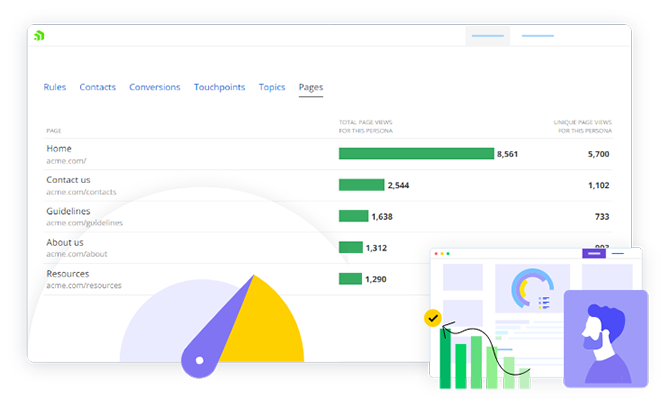
Task: Switch to the Contacts tab
Action: click(x=97, y=88)
